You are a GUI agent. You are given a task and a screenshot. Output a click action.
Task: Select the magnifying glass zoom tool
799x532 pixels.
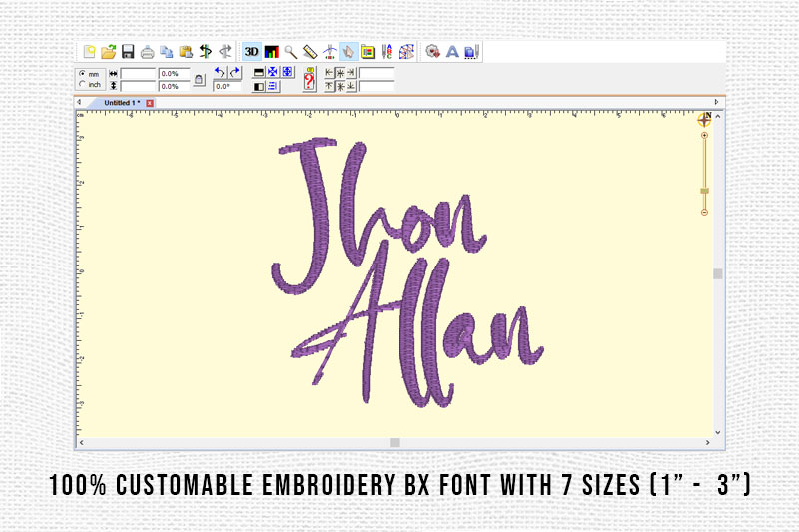(291, 52)
